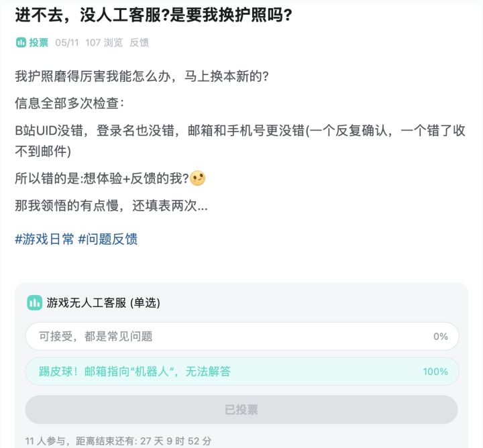This screenshot has width=483, height=448.
Task: Click the poll title 游戏无人工客服 (单选)
Action: pyautogui.click(x=103, y=302)
